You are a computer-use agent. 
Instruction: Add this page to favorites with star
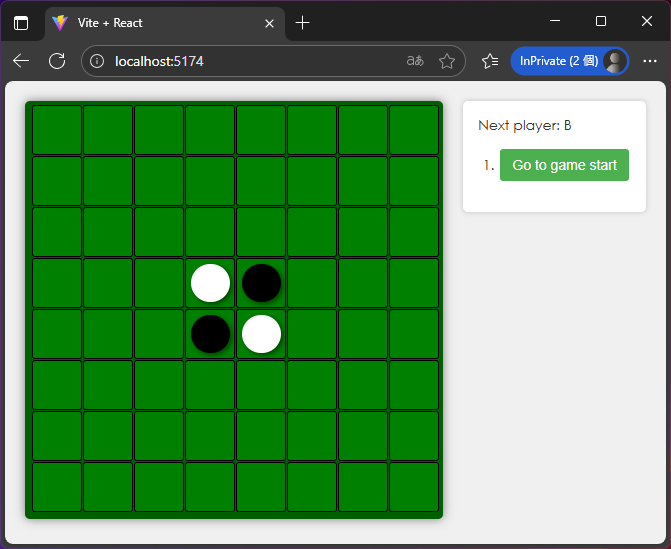coord(446,61)
